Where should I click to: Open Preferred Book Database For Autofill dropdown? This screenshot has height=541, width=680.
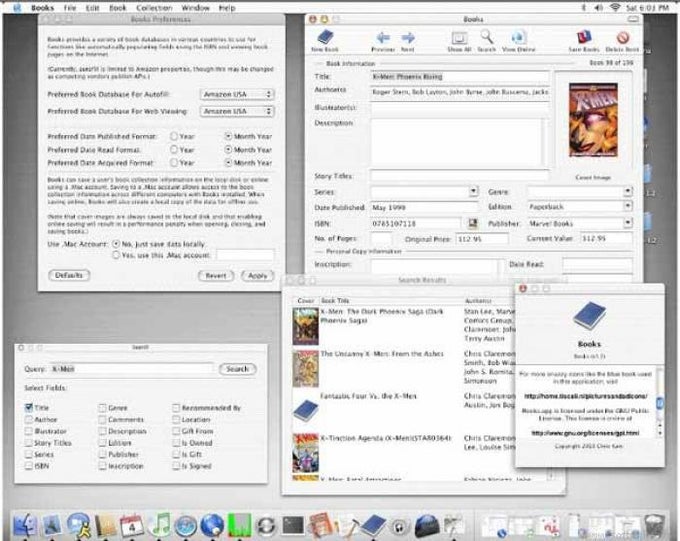click(237, 94)
